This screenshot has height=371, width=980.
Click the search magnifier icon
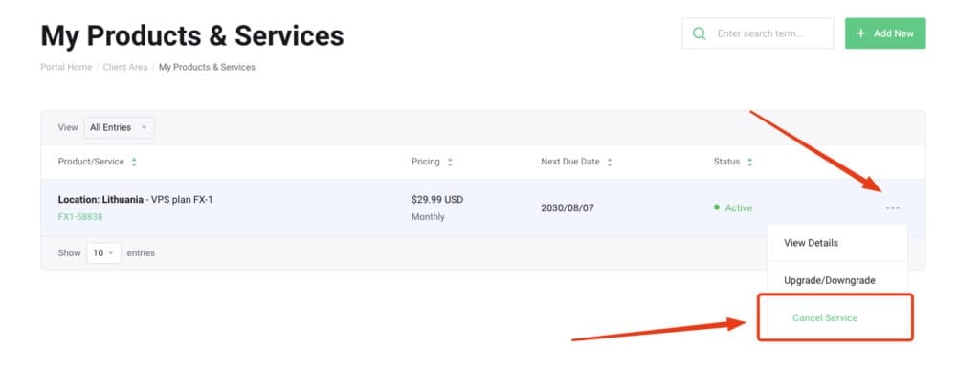click(700, 33)
